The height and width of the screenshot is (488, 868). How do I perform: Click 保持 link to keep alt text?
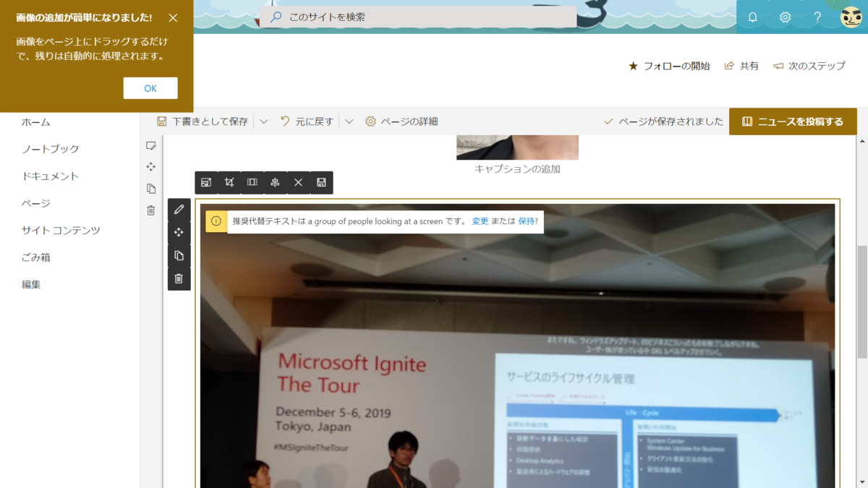[x=526, y=221]
